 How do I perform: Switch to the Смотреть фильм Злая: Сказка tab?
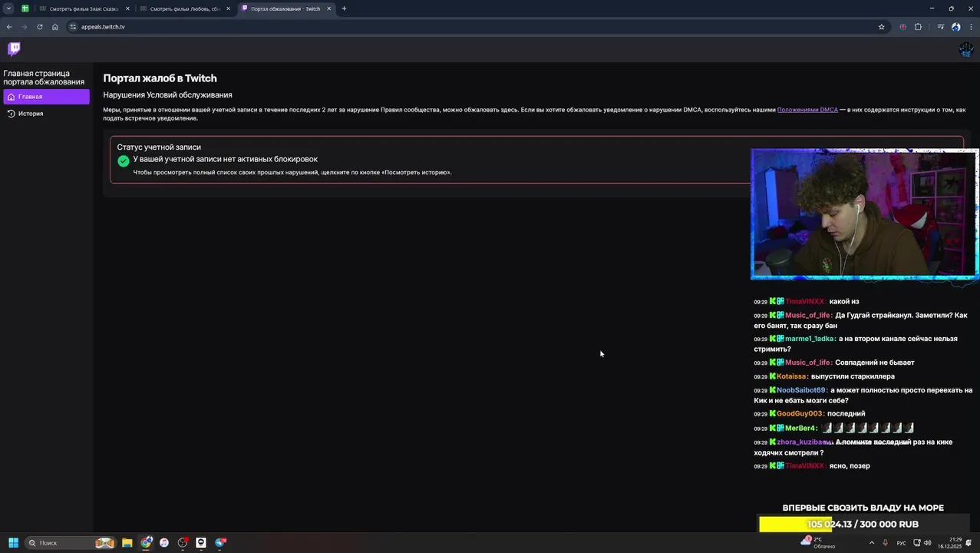[x=84, y=8]
